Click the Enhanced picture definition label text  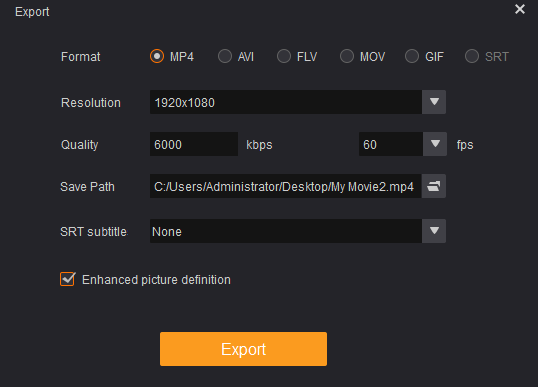156,280
